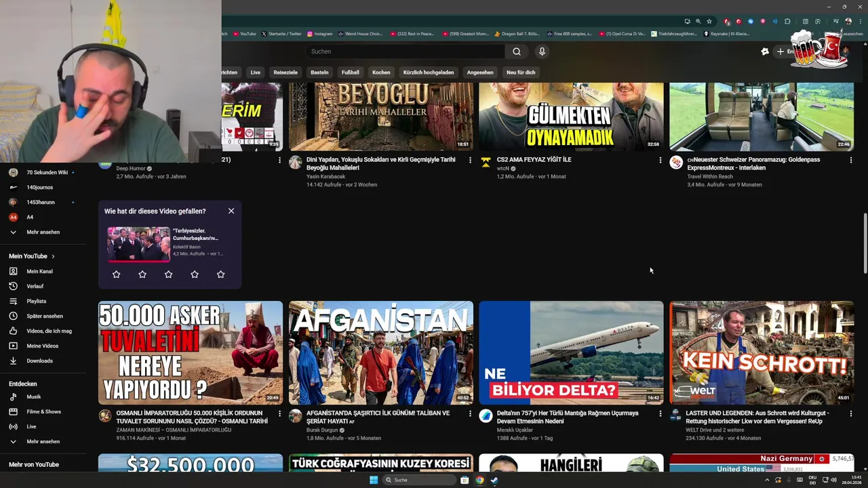Select the Reiseziele filter chip

(x=285, y=73)
